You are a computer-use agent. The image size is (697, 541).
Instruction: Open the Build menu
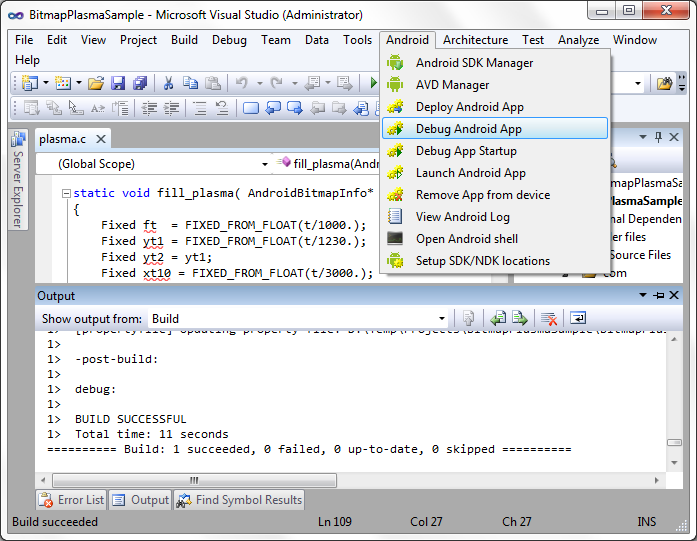click(184, 40)
